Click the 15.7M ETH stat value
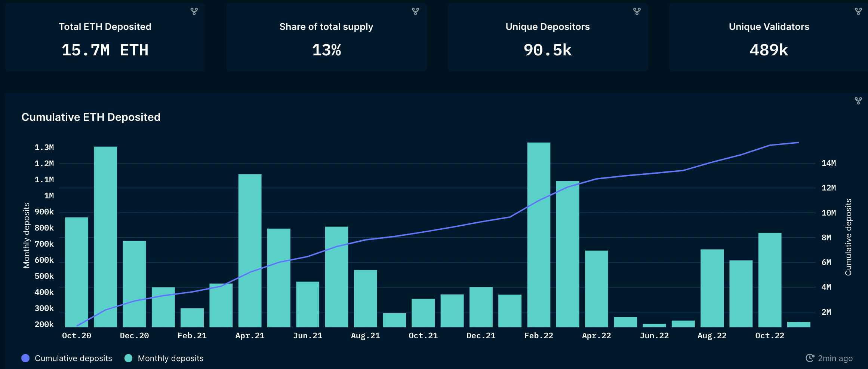Screen dimensions: 868x369 pyautogui.click(x=105, y=50)
